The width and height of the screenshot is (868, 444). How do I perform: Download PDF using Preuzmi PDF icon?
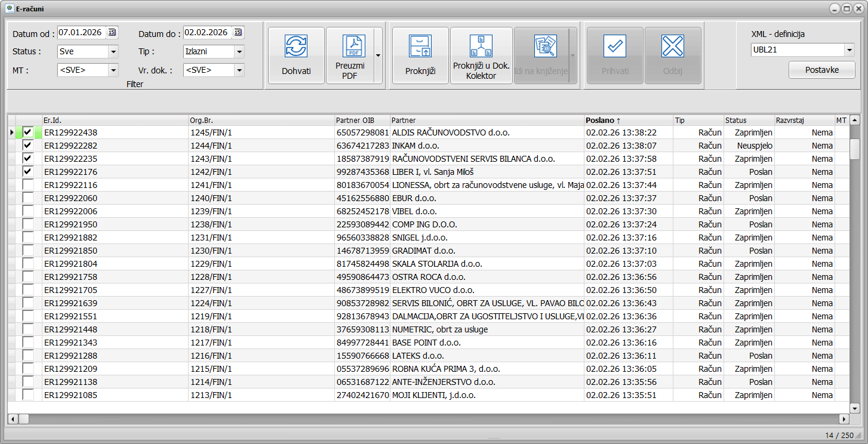pos(353,46)
